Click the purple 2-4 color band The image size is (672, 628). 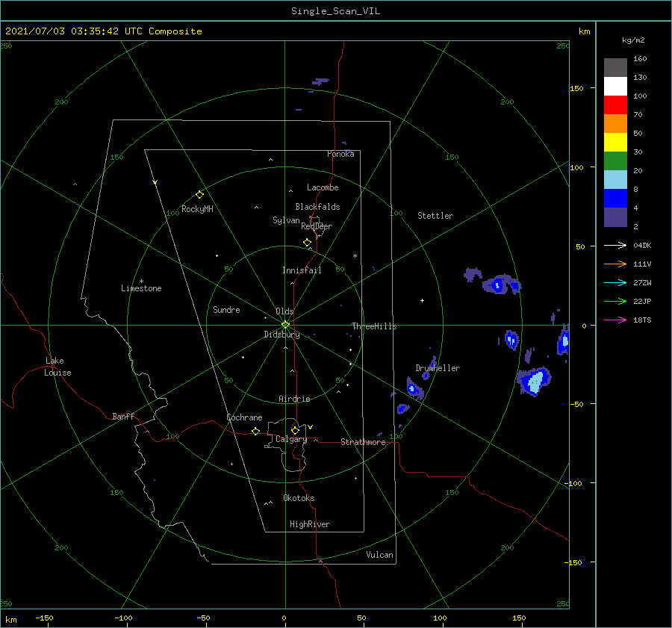(x=615, y=217)
